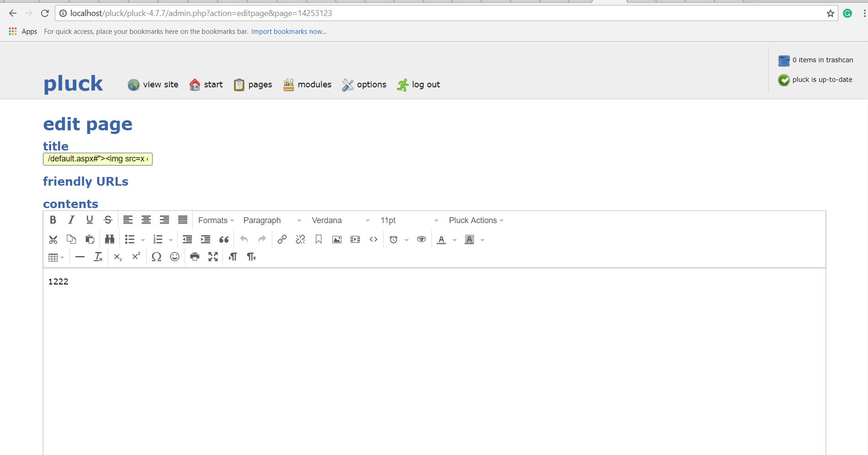Open source code view
This screenshot has height=455, width=868.
(x=373, y=239)
